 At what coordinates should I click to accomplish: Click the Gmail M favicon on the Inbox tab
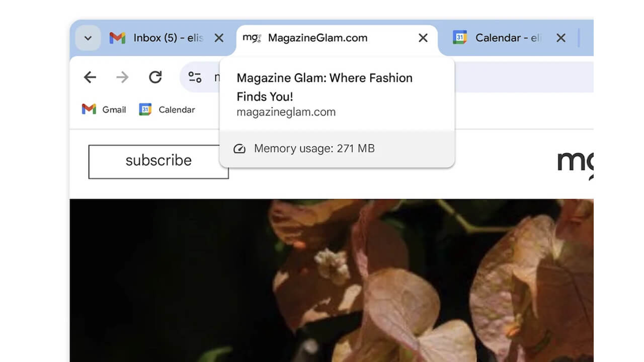pos(117,38)
